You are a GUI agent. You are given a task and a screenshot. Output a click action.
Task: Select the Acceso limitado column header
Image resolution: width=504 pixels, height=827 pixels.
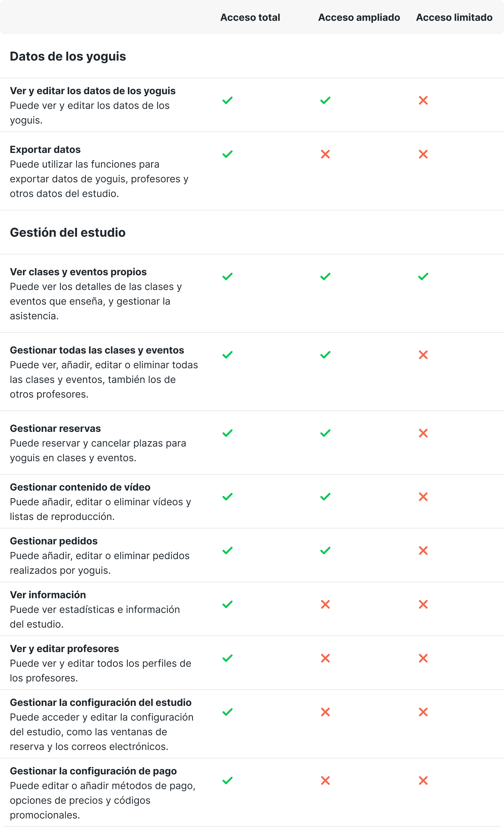tap(454, 17)
